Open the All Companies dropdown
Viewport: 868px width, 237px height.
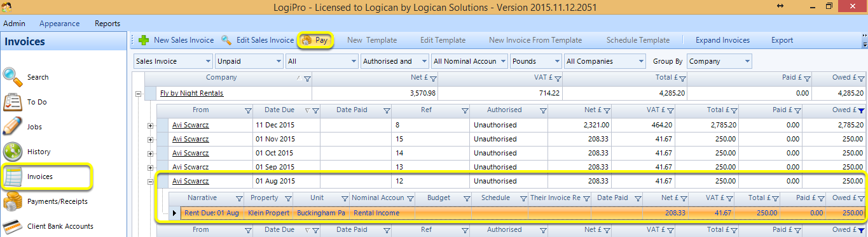605,61
